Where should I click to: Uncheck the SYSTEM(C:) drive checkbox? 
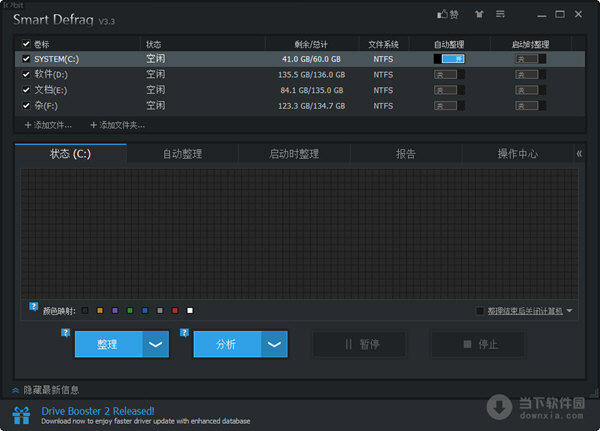(26, 59)
